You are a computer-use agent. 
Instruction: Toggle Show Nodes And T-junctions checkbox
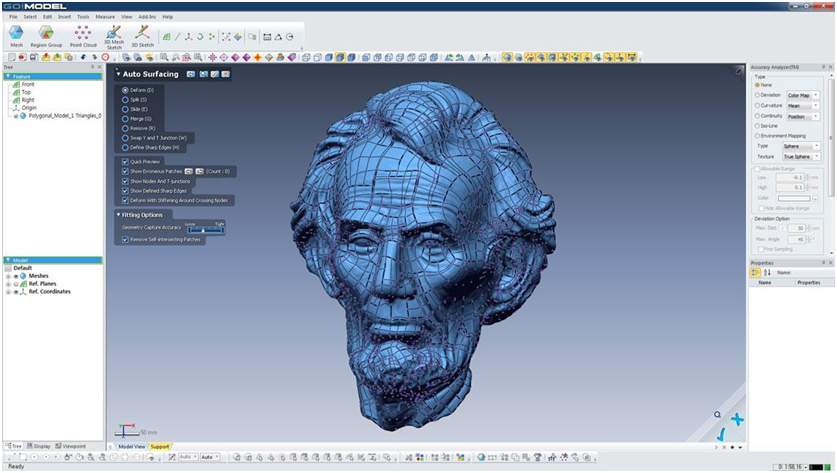(x=125, y=182)
